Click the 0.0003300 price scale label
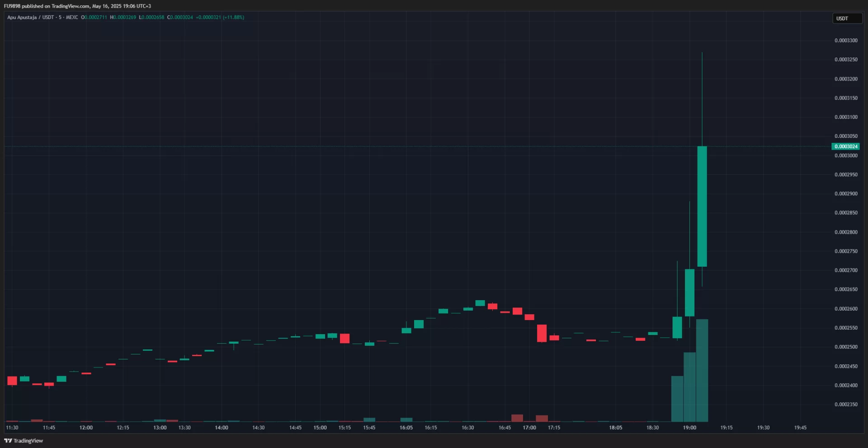Viewport: 868px width, 448px height. pyautogui.click(x=845, y=41)
